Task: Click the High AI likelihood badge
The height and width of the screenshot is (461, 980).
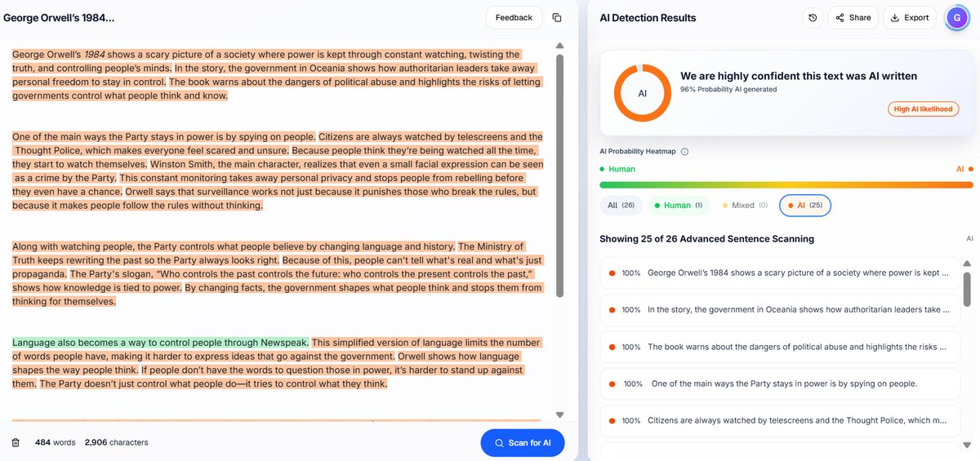Action: pos(924,109)
